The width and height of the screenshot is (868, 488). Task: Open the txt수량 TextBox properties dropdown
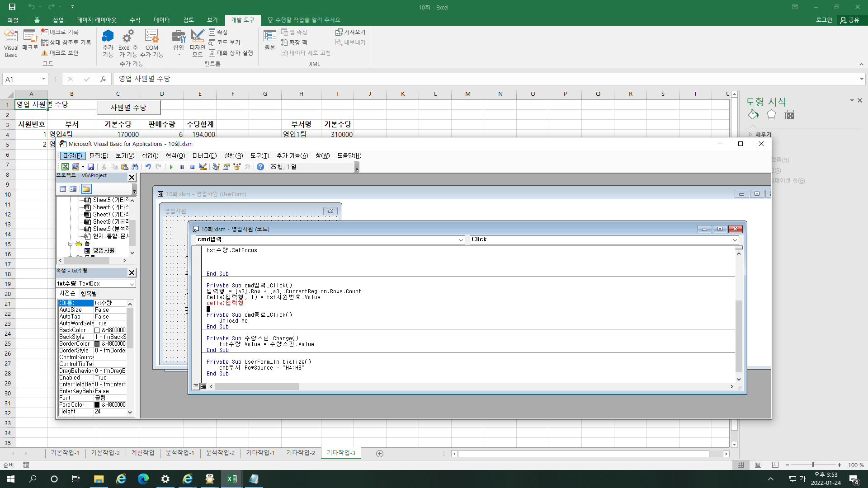[x=132, y=284]
